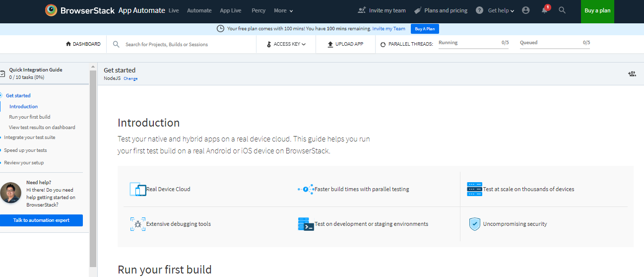Click the BrowserStack logo icon
Viewport: 644px width, 277px height.
(51, 10)
